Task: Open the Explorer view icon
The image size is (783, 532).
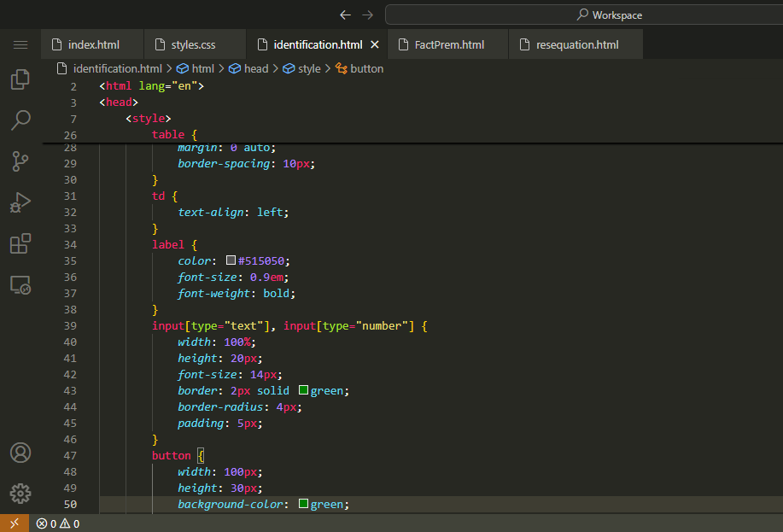Action: tap(20, 79)
